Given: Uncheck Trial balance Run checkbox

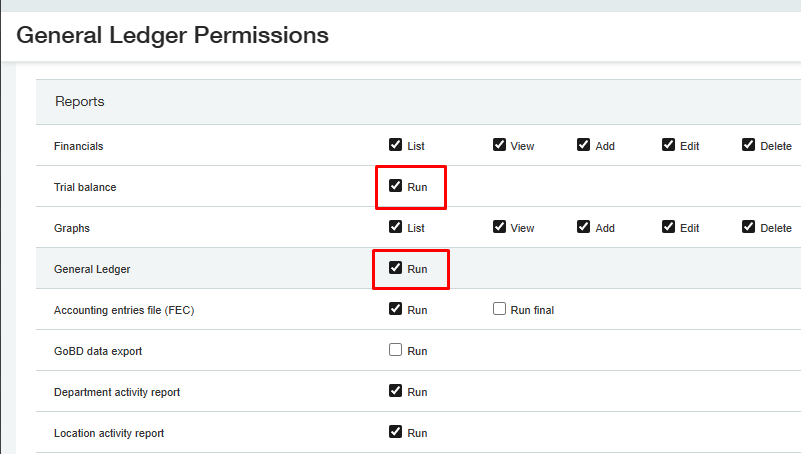Looking at the screenshot, I should (x=395, y=185).
